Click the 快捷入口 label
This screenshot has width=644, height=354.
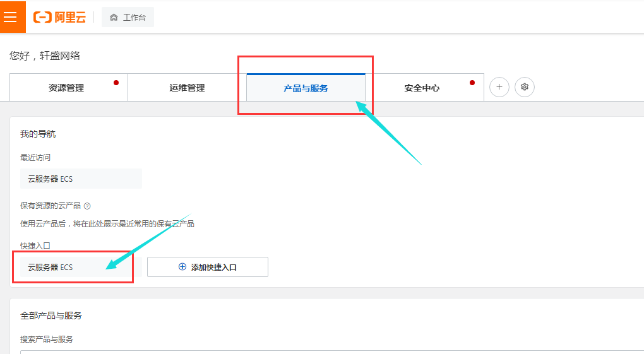[35, 245]
